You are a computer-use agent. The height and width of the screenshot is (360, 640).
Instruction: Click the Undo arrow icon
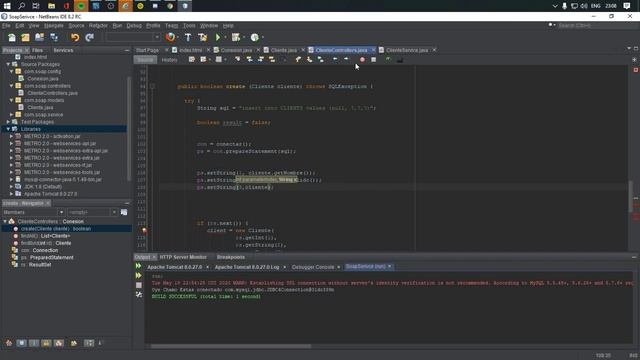75,38
